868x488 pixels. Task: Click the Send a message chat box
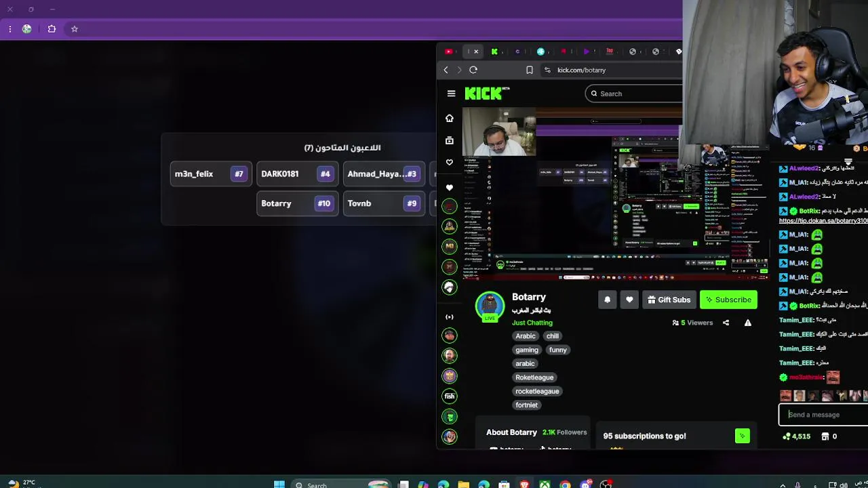(823, 415)
